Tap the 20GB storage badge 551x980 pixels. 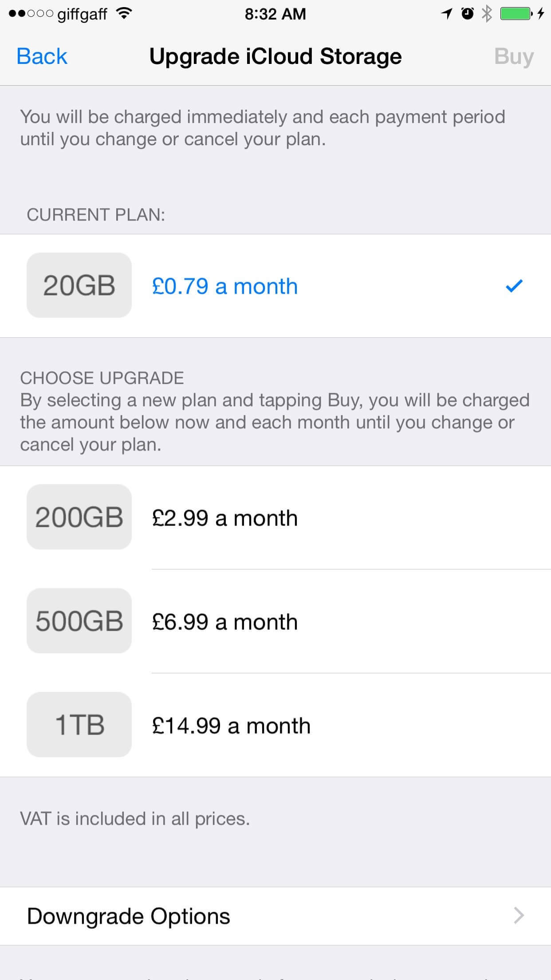[x=79, y=285]
